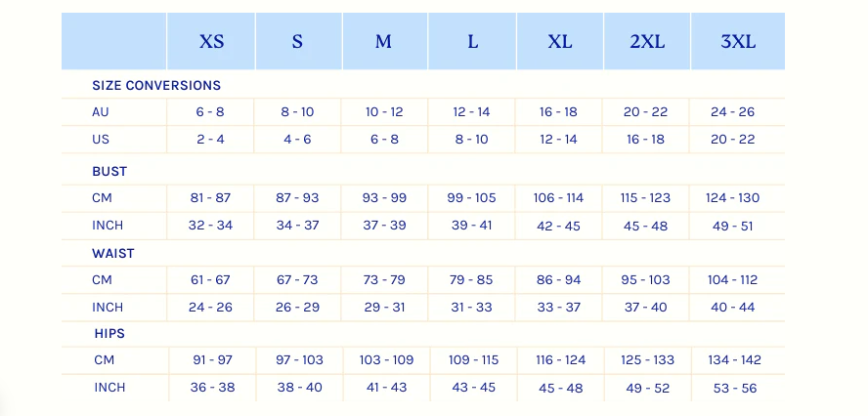Viewport: 868px width, 416px height.
Task: Click the HIPS section heading
Action: (x=109, y=334)
